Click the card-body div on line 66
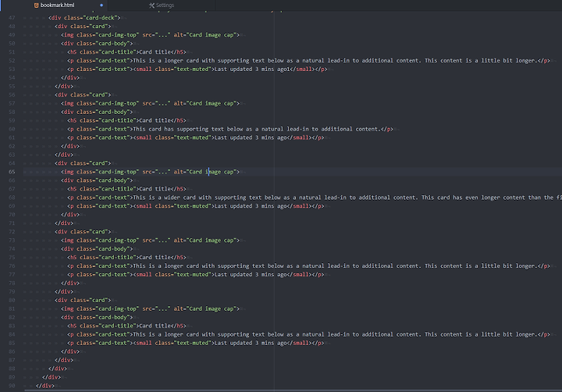The height and width of the screenshot is (392, 562). pos(97,180)
